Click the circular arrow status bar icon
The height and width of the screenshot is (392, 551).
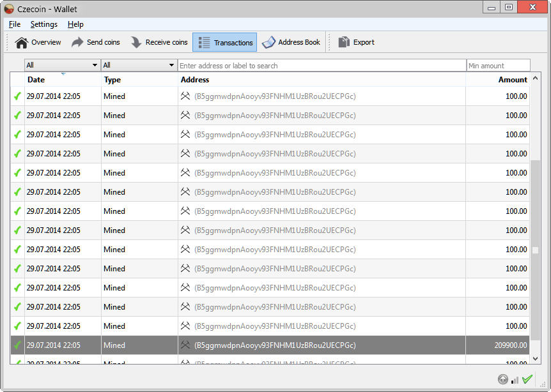click(x=503, y=379)
